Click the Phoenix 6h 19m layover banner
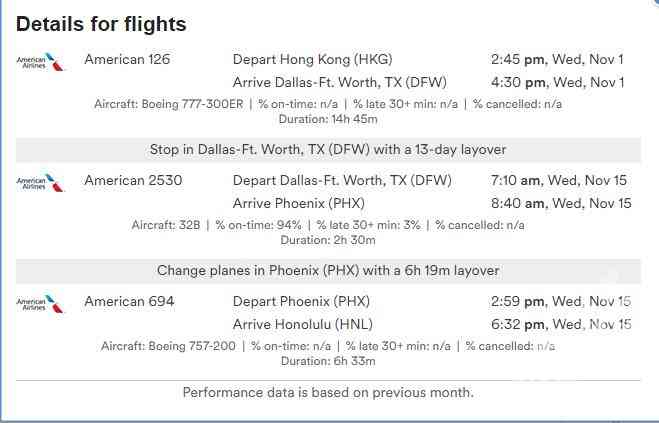 [328, 270]
